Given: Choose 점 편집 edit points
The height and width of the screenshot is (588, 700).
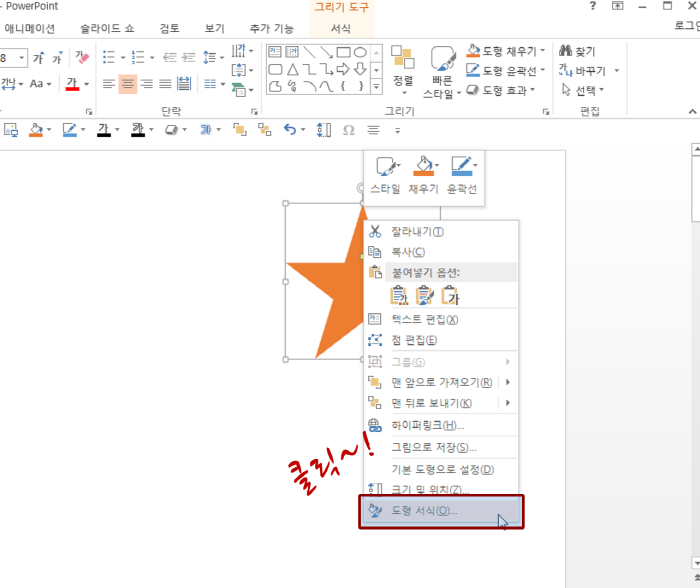Looking at the screenshot, I should pyautogui.click(x=441, y=340).
